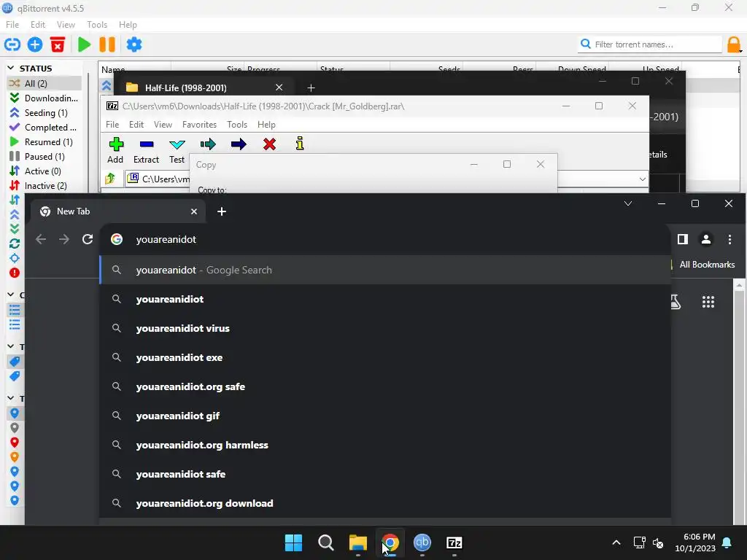
Task: Select the Completed status filter
Action: click(44, 127)
